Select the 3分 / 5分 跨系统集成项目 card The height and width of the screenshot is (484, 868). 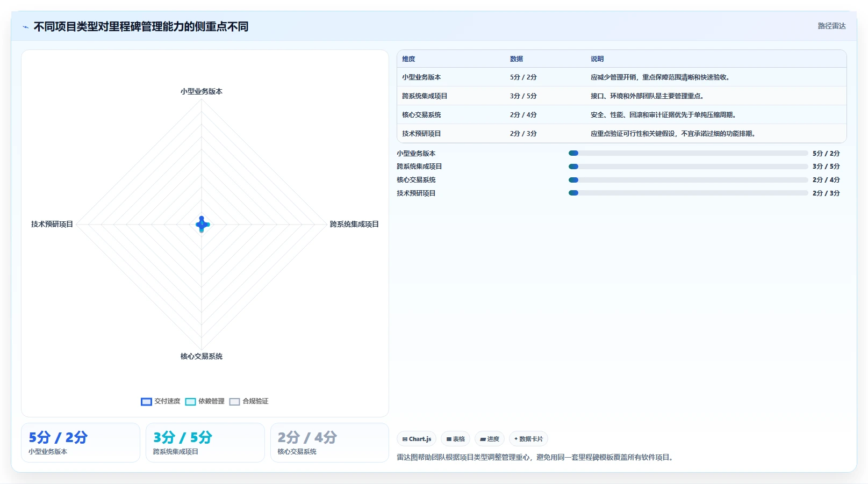205,443
